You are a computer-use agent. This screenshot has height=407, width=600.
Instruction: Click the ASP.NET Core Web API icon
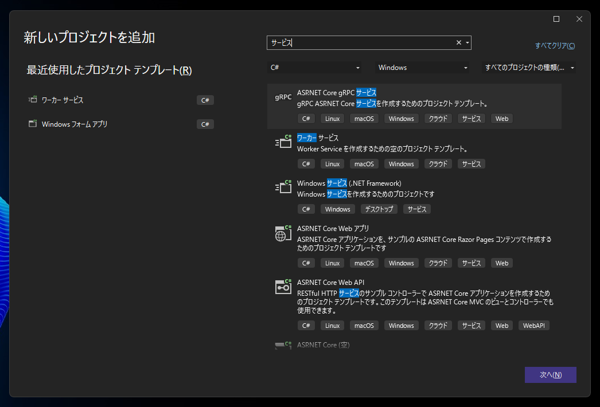coord(283,286)
